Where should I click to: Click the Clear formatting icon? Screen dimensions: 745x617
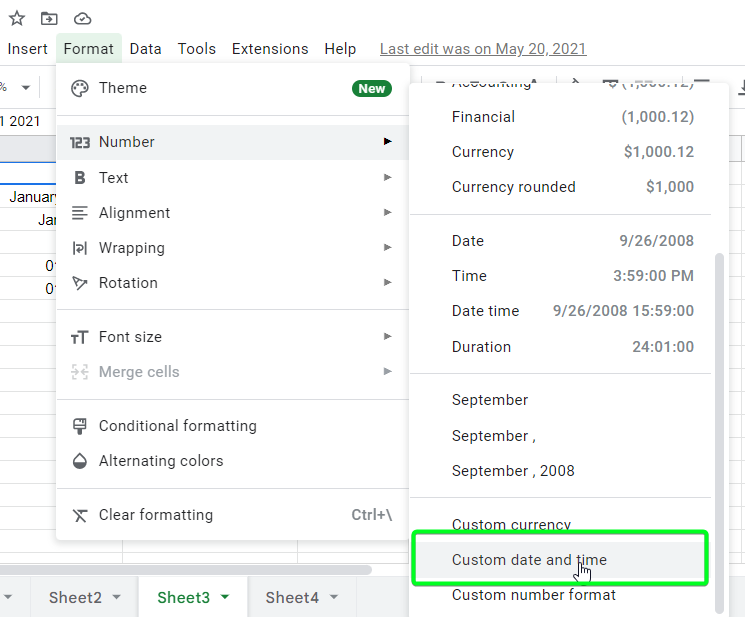(x=80, y=515)
